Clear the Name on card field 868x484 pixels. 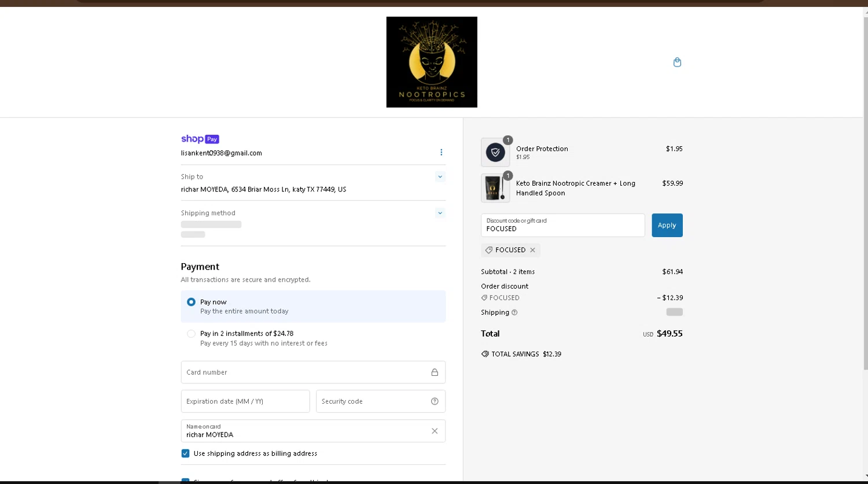pyautogui.click(x=435, y=431)
